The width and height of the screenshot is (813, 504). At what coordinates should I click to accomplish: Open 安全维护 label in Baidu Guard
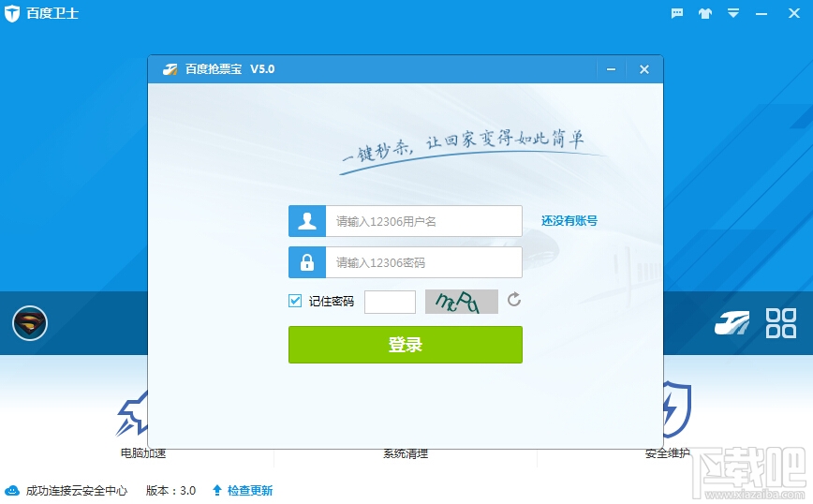tap(667, 453)
